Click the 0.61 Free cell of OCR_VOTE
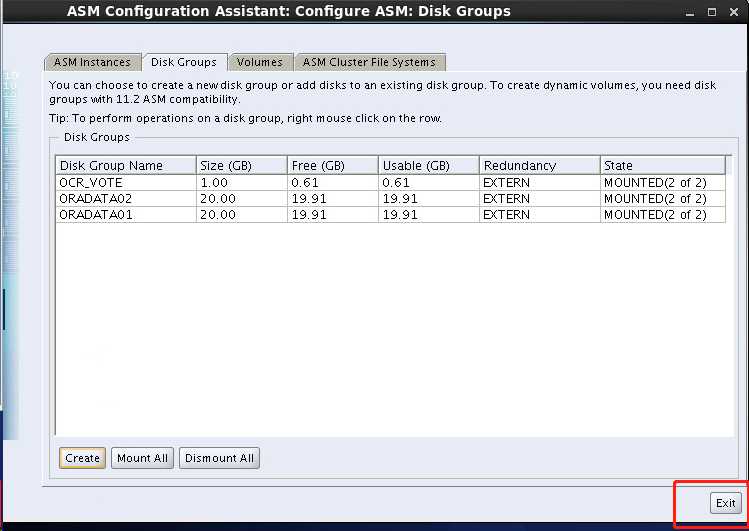749x531 pixels. point(332,182)
